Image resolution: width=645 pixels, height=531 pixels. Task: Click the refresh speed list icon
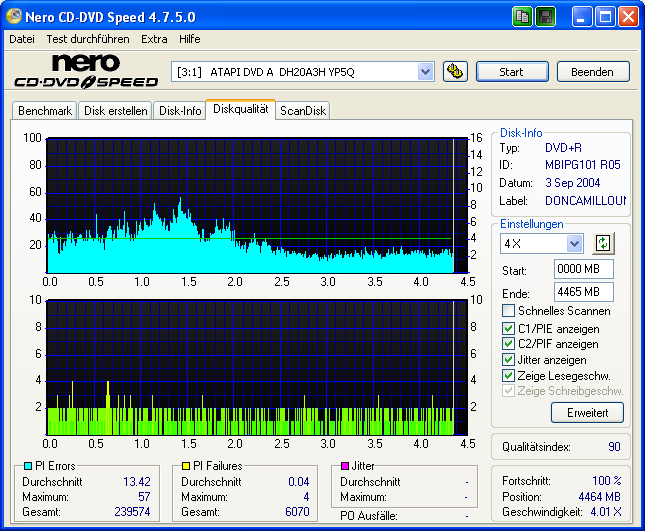pos(603,243)
